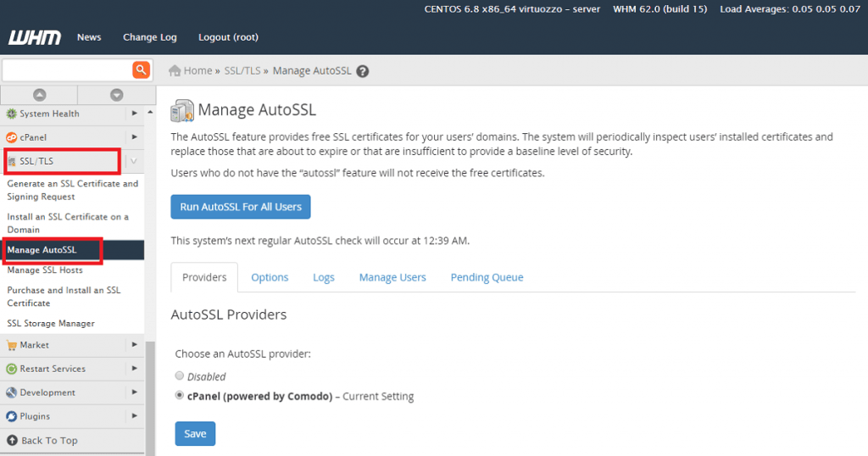Open Logout (root) in top navigation
868x456 pixels.
[228, 37]
